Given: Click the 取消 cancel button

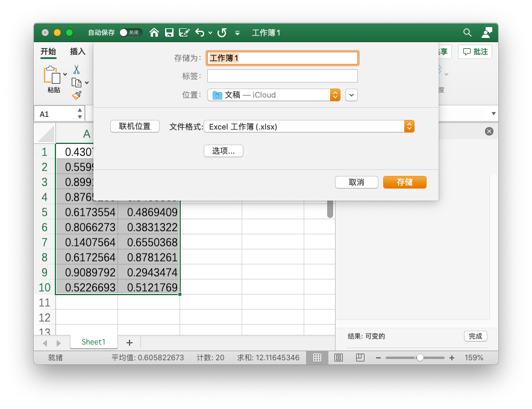Looking at the screenshot, I should pyautogui.click(x=356, y=182).
